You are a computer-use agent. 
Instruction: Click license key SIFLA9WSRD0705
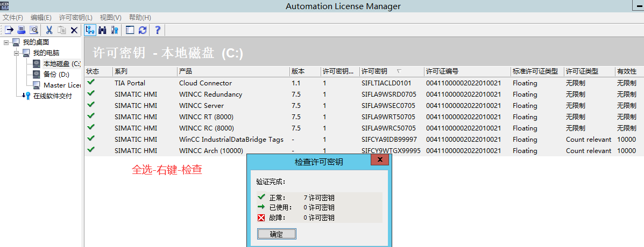point(388,94)
